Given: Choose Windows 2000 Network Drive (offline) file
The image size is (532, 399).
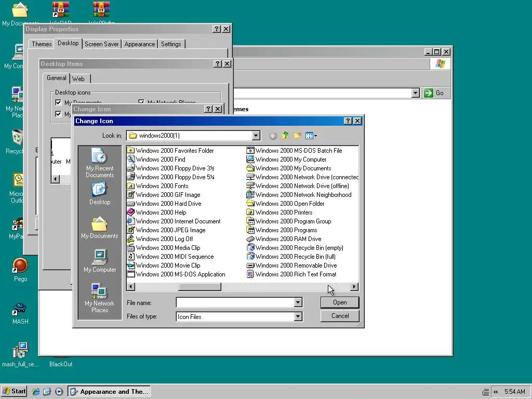Looking at the screenshot, I should click(298, 185).
